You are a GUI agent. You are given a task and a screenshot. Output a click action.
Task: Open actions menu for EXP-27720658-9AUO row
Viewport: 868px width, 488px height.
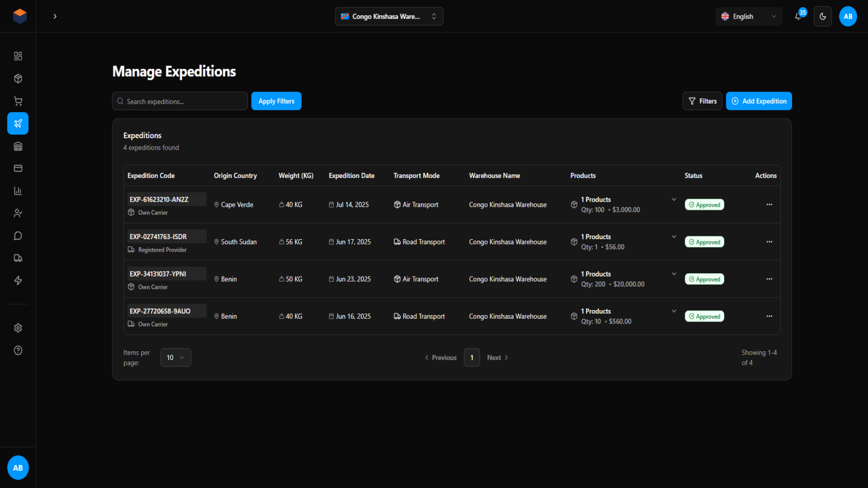pyautogui.click(x=769, y=316)
